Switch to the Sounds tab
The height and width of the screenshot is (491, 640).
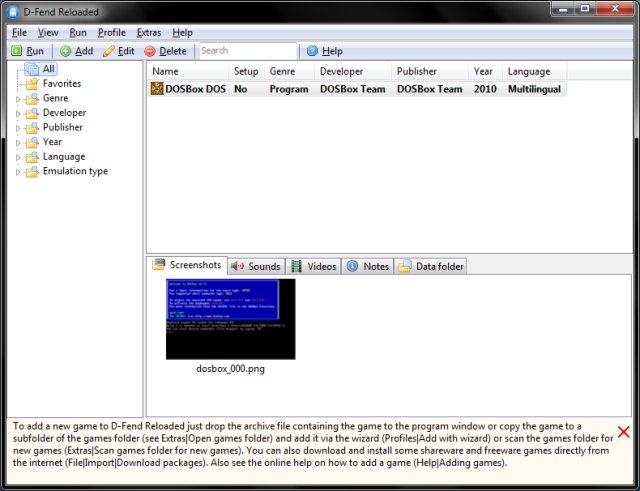coord(255,266)
